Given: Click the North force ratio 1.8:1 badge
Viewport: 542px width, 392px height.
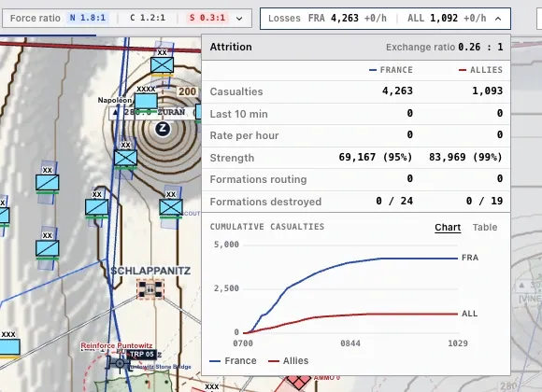Looking at the screenshot, I should click(88, 18).
